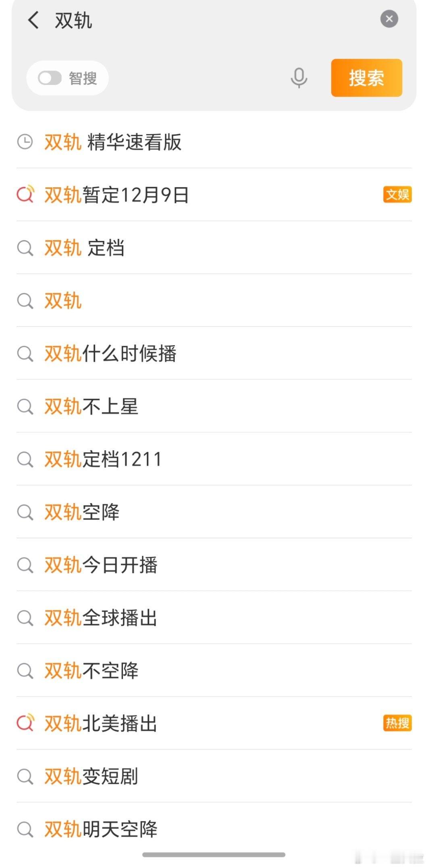The height and width of the screenshot is (868, 428).
Task: Tap the back arrow icon
Action: coord(33,20)
